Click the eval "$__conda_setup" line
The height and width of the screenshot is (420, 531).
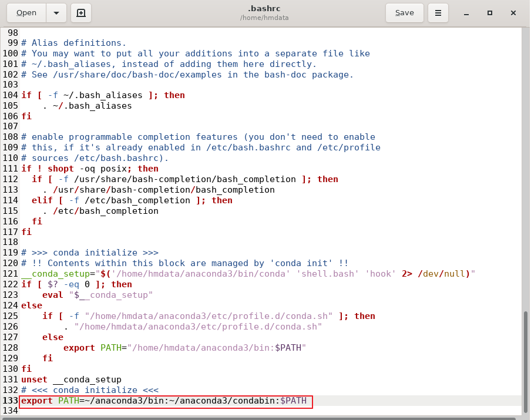click(98, 295)
